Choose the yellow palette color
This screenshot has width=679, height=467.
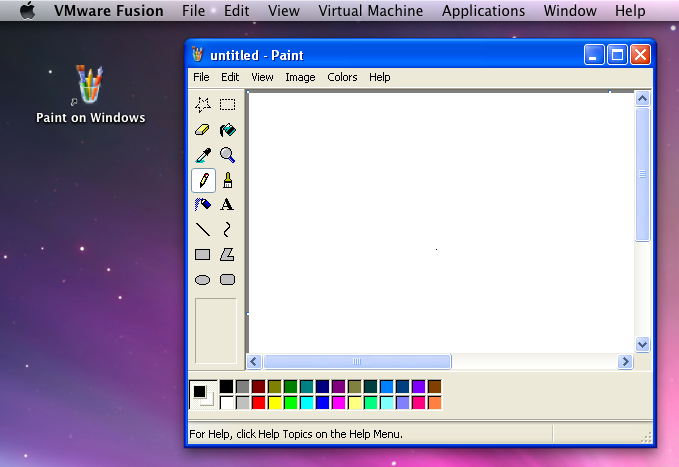point(275,402)
